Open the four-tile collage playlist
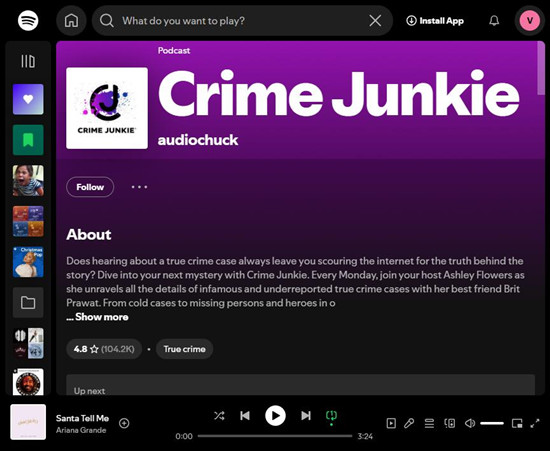550x451 pixels. click(28, 221)
